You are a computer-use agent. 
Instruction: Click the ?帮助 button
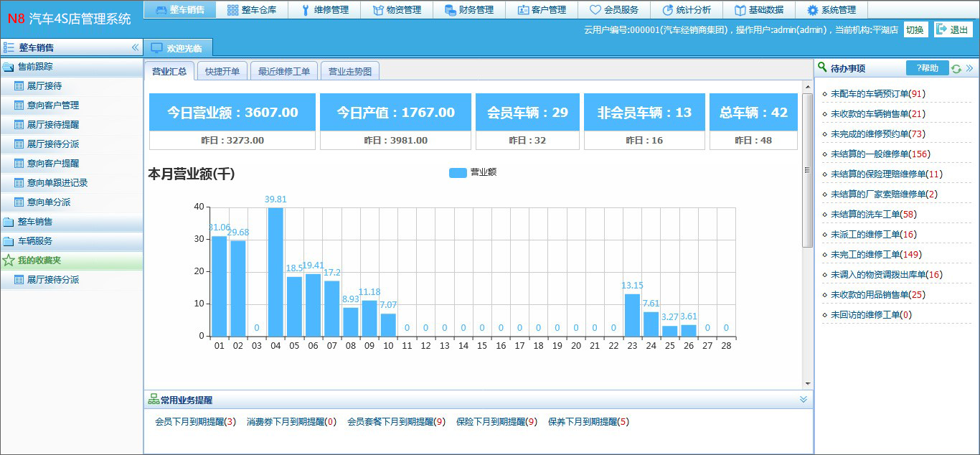[927, 68]
